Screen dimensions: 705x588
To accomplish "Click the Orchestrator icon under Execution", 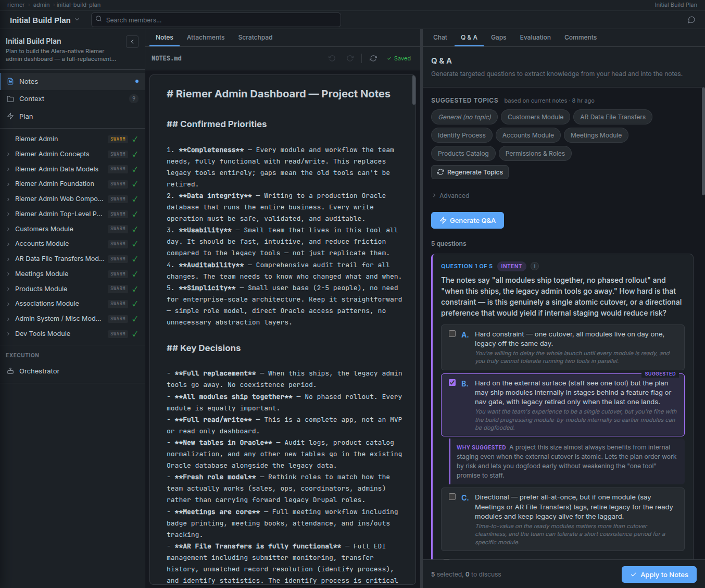I will coord(10,371).
